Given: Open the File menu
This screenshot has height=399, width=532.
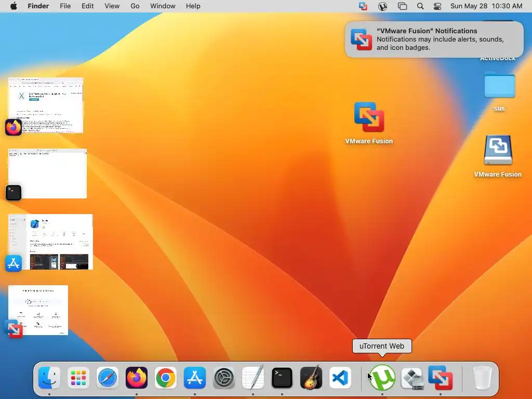Looking at the screenshot, I should click(65, 6).
